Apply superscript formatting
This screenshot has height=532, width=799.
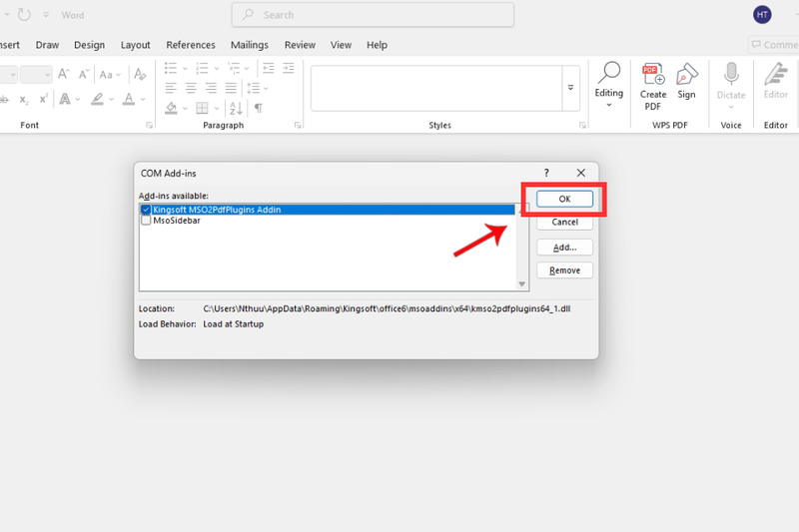pyautogui.click(x=44, y=98)
